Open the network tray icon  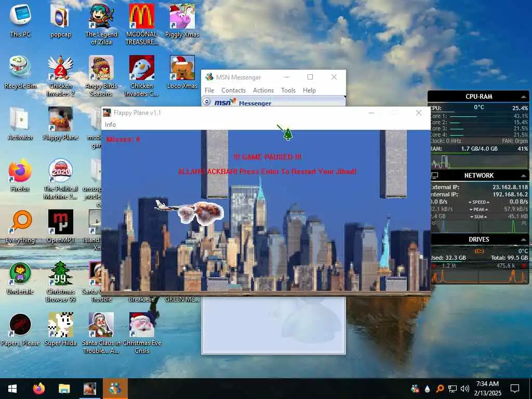453,389
